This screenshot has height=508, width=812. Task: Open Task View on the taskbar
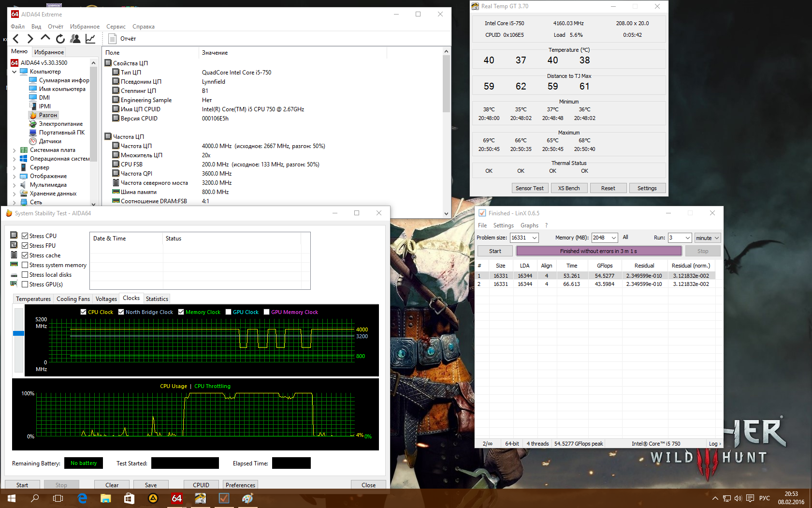point(58,498)
